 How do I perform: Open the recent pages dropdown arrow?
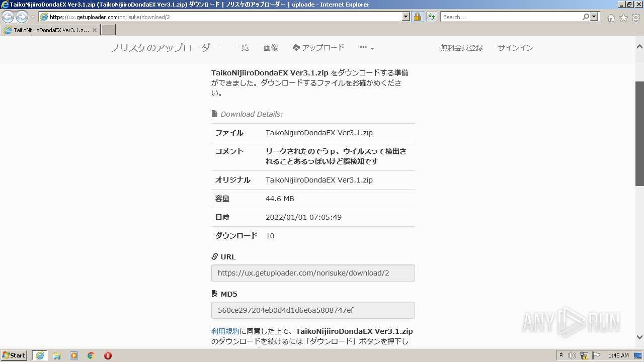(x=33, y=17)
